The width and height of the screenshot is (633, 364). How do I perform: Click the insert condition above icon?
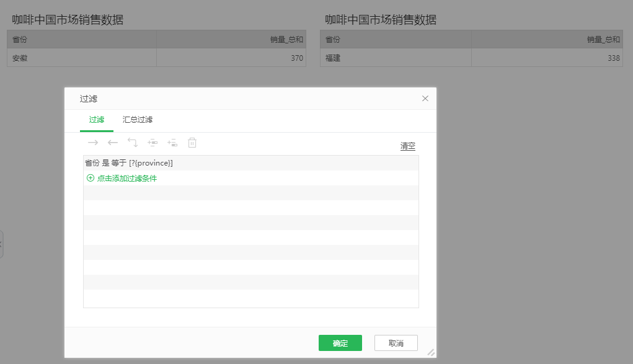coord(153,143)
